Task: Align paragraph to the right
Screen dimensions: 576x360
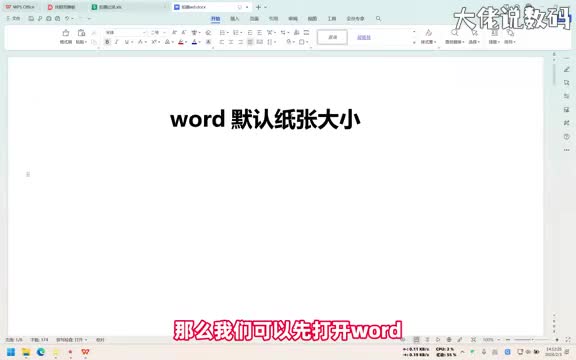Action: pos(241,42)
